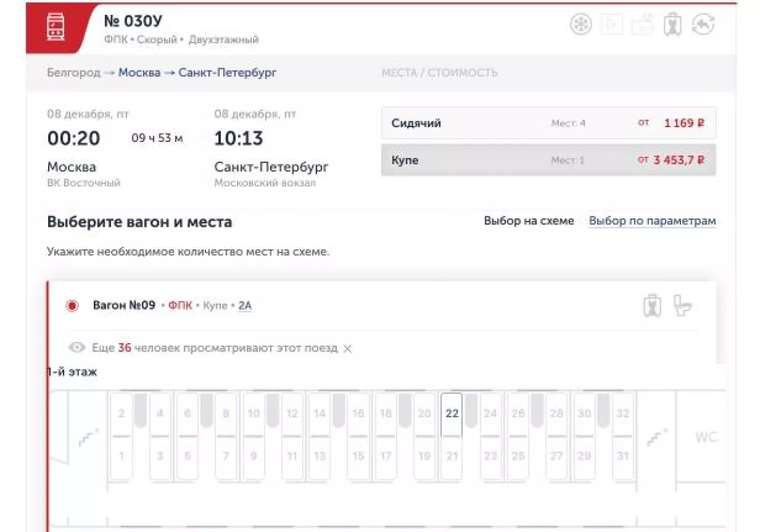Select the Вагон №09 radio button

click(72, 306)
